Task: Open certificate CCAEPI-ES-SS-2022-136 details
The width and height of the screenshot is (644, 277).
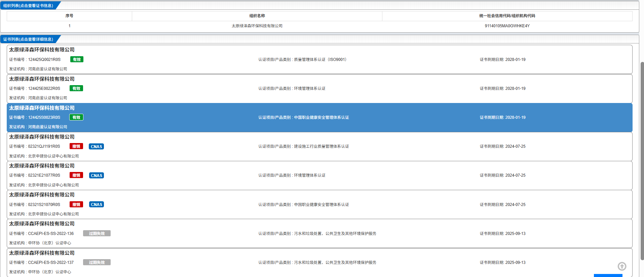Action: tap(319, 233)
